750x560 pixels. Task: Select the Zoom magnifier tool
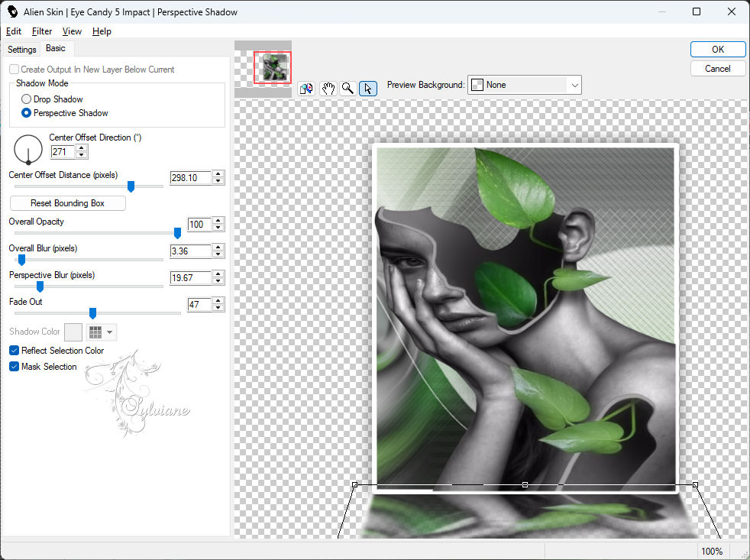pyautogui.click(x=348, y=89)
